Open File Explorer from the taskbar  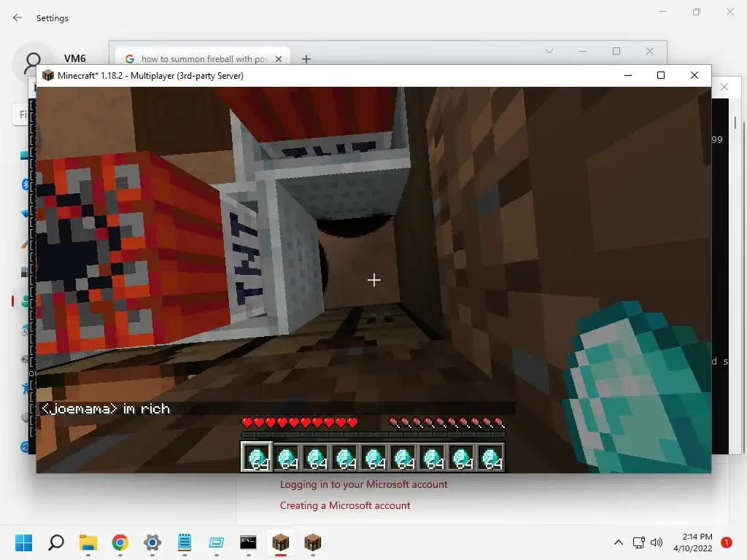[88, 542]
